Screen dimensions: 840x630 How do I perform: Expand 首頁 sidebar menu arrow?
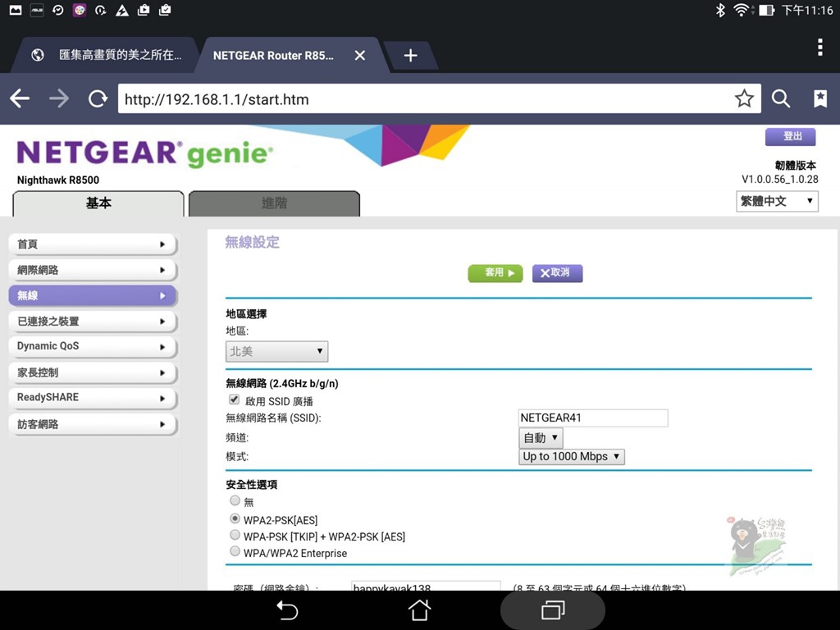tap(162, 244)
